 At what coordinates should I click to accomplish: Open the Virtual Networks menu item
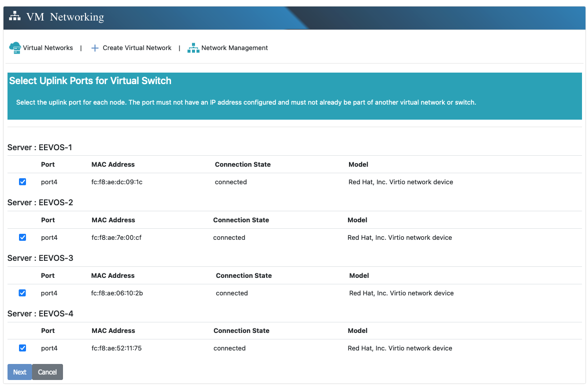tap(47, 48)
